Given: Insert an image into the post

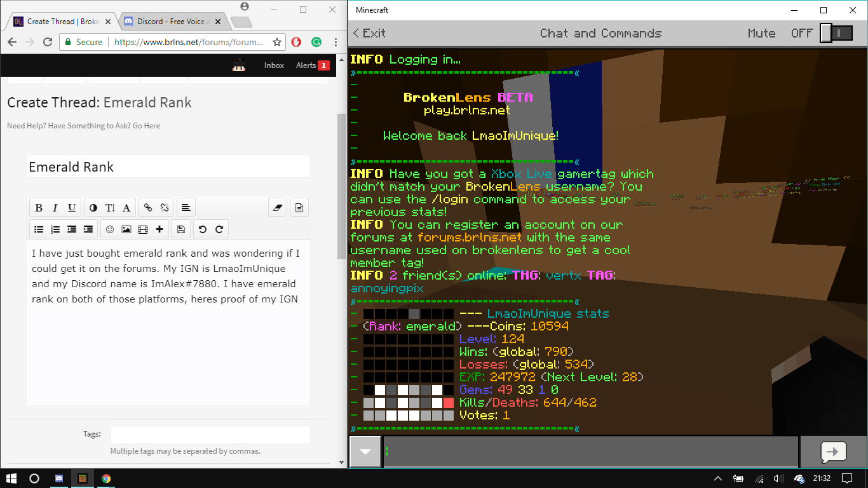Looking at the screenshot, I should point(126,229).
